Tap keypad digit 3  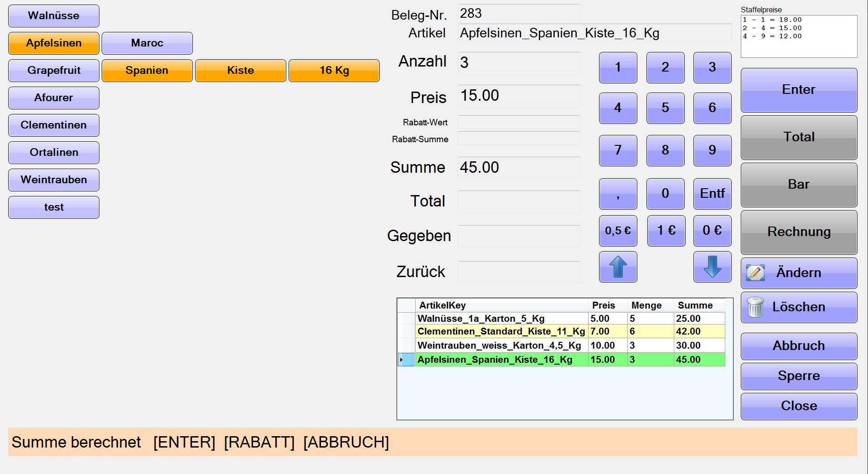[712, 67]
